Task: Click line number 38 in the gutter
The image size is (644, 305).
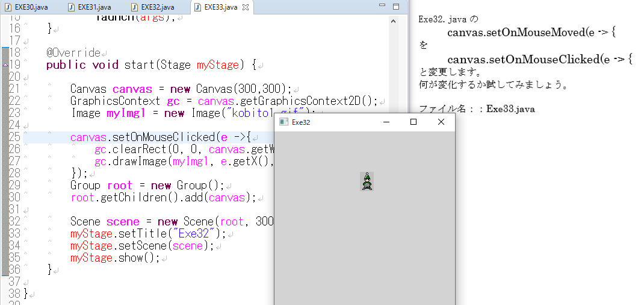Action: point(14,294)
